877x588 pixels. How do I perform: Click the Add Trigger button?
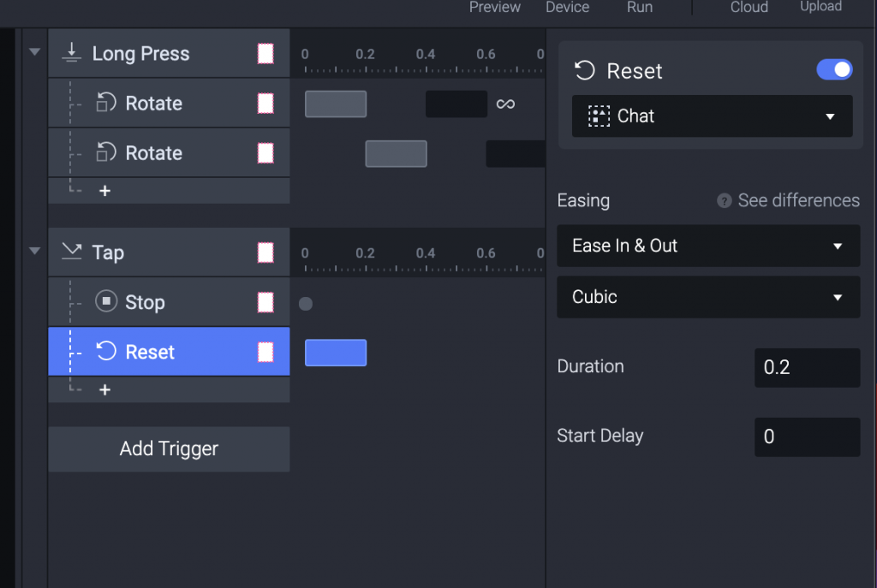169,449
